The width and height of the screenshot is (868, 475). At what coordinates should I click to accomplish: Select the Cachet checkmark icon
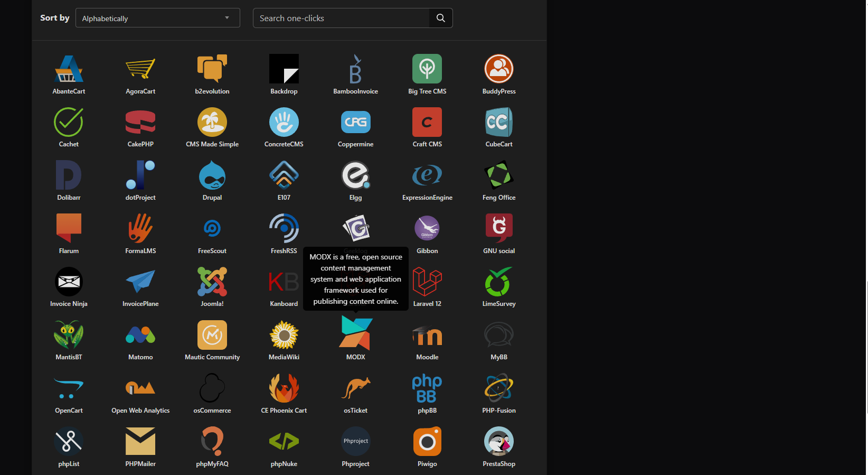pyautogui.click(x=69, y=122)
